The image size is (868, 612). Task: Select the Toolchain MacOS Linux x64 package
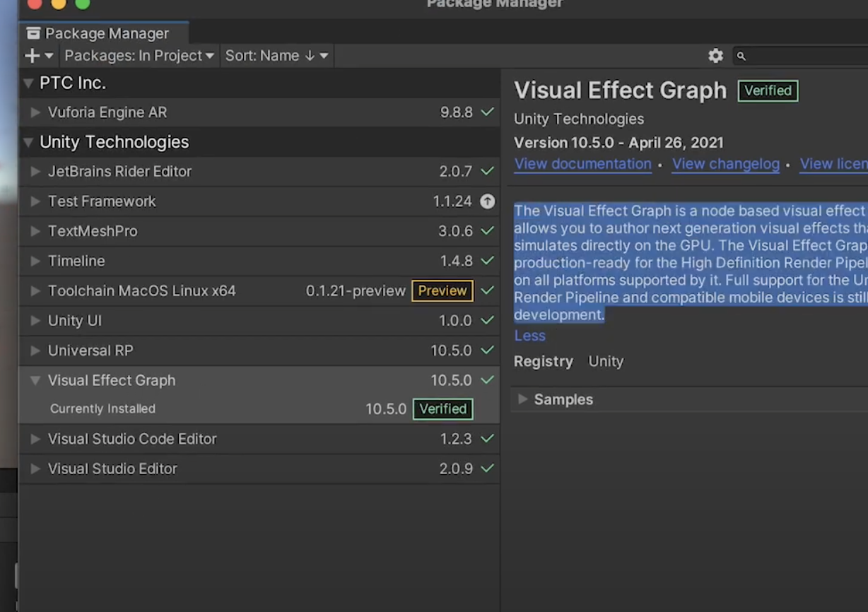pos(259,290)
